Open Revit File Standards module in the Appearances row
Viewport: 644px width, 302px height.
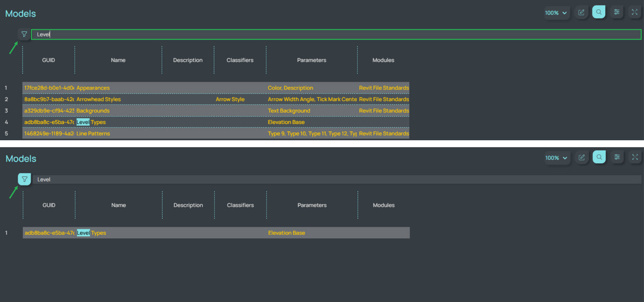tap(384, 88)
